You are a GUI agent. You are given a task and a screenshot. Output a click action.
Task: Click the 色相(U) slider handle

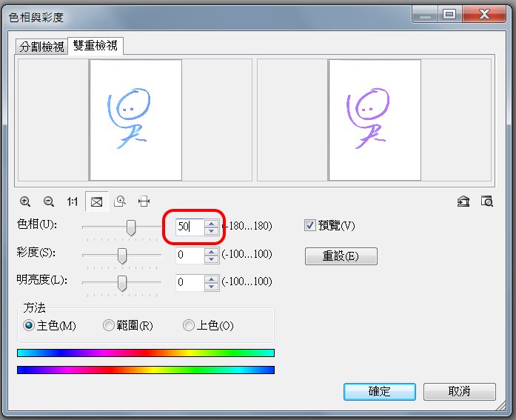tap(131, 227)
